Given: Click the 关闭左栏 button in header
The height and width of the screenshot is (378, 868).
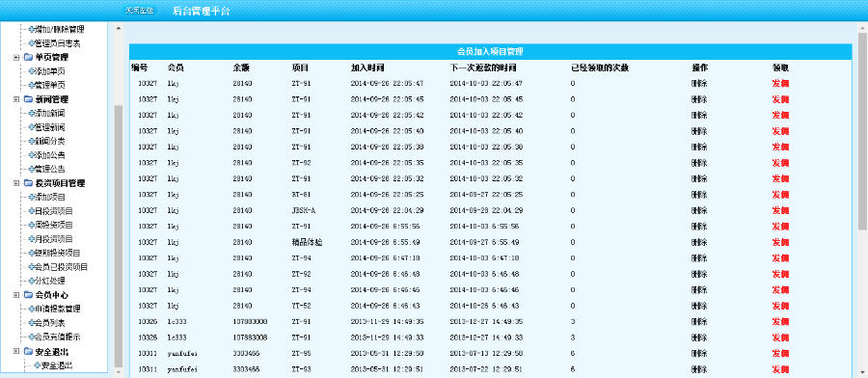Looking at the screenshot, I should point(139,11).
